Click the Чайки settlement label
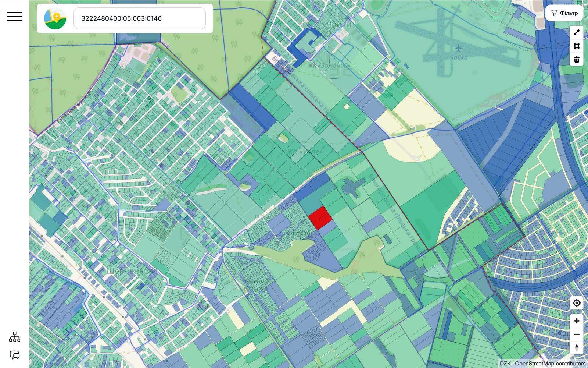 pos(339,25)
